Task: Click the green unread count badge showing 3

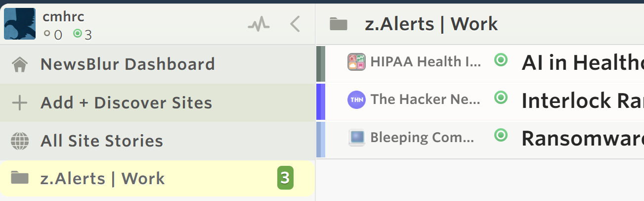Action: click(x=285, y=178)
